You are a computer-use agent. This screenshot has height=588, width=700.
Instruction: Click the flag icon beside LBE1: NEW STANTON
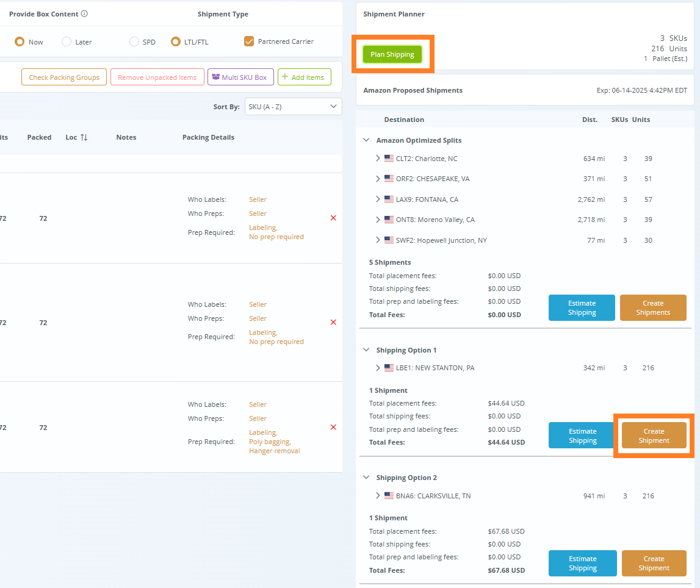[389, 367]
